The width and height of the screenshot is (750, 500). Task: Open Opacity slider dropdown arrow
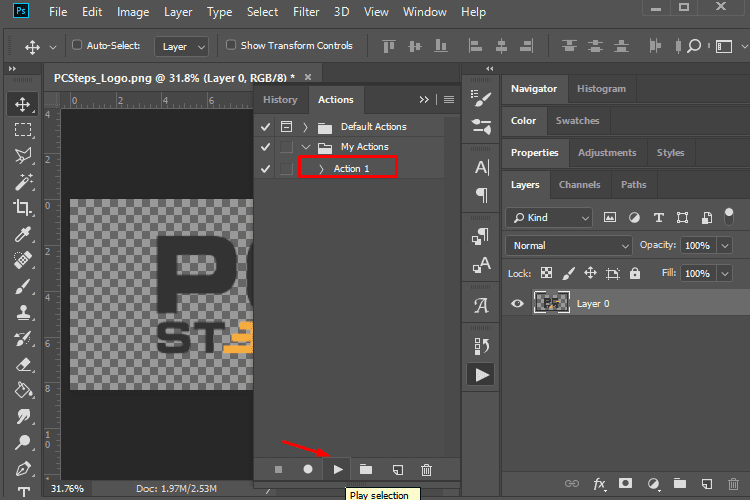pos(725,246)
